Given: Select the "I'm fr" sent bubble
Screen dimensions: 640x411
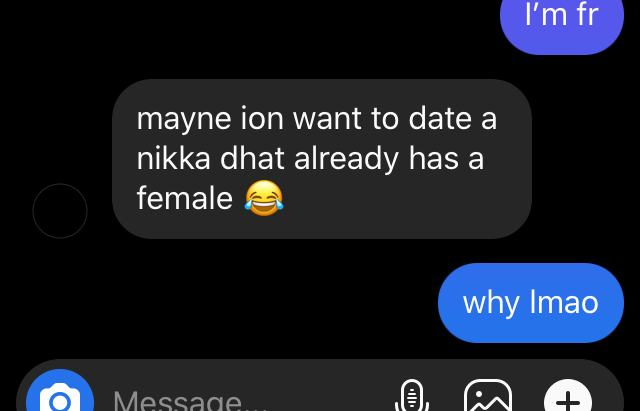Looking at the screenshot, I should point(562,20).
